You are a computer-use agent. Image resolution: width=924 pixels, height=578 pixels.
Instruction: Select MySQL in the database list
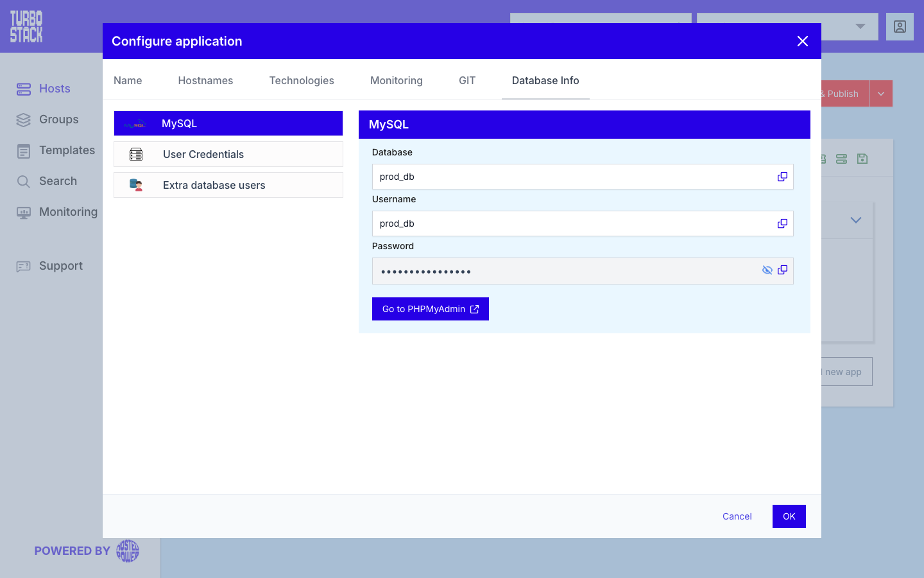tap(228, 123)
